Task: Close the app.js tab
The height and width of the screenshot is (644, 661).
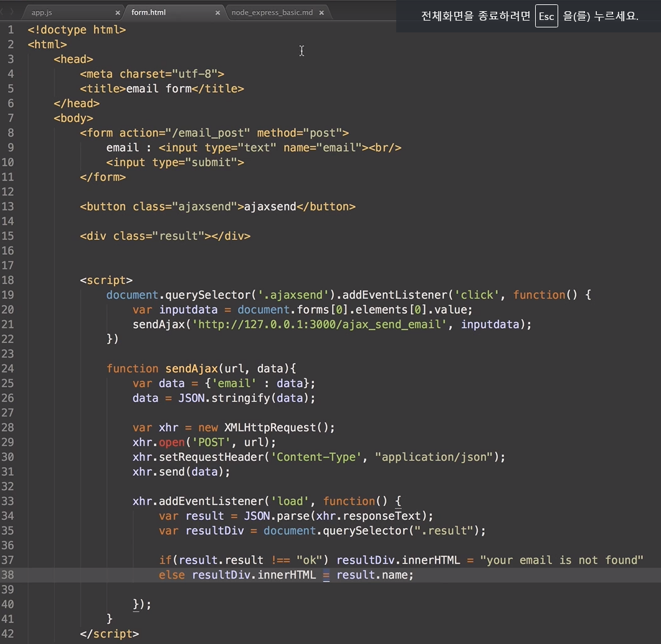Action: [x=118, y=13]
